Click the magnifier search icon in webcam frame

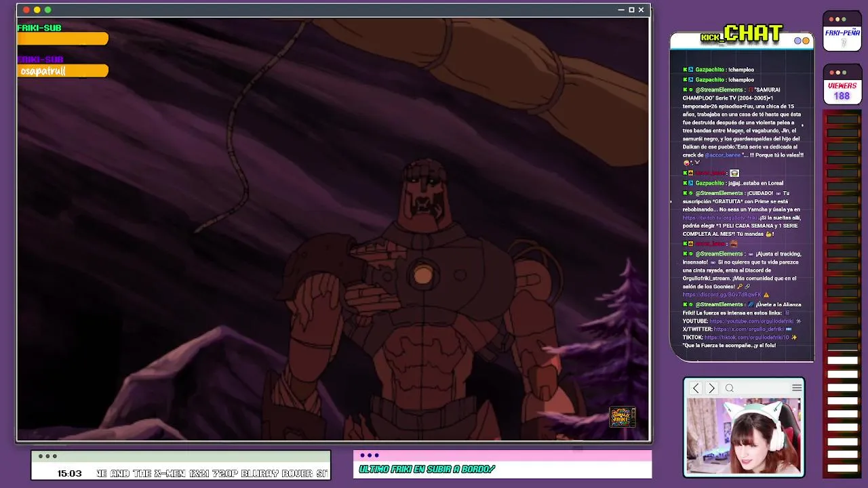[730, 388]
